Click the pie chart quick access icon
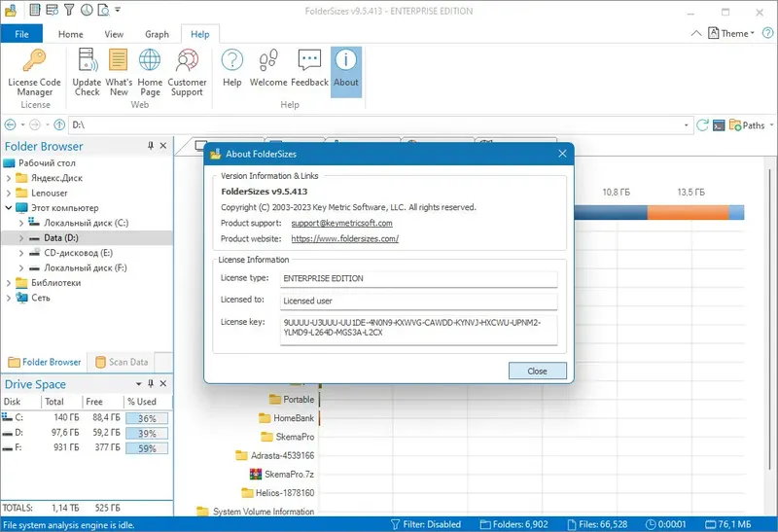Image resolution: width=778 pixels, height=532 pixels. click(x=87, y=10)
